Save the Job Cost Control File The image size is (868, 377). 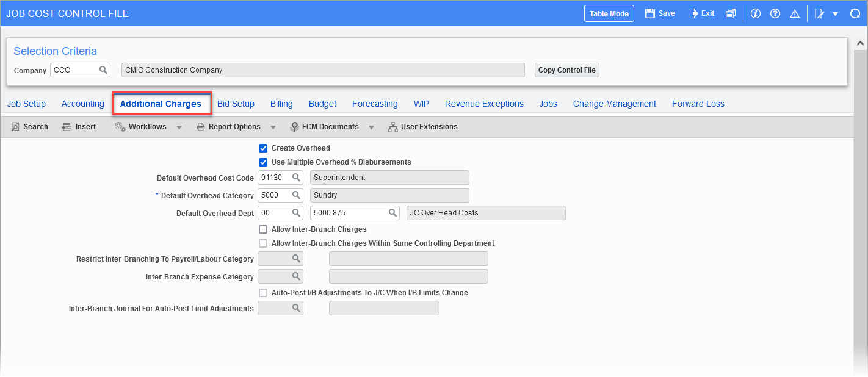coord(659,13)
